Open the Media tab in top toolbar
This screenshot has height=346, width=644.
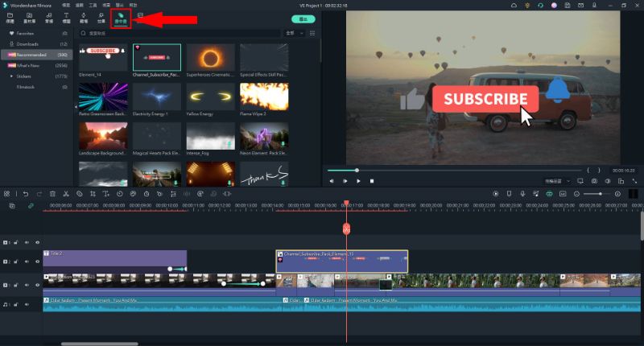pos(10,18)
